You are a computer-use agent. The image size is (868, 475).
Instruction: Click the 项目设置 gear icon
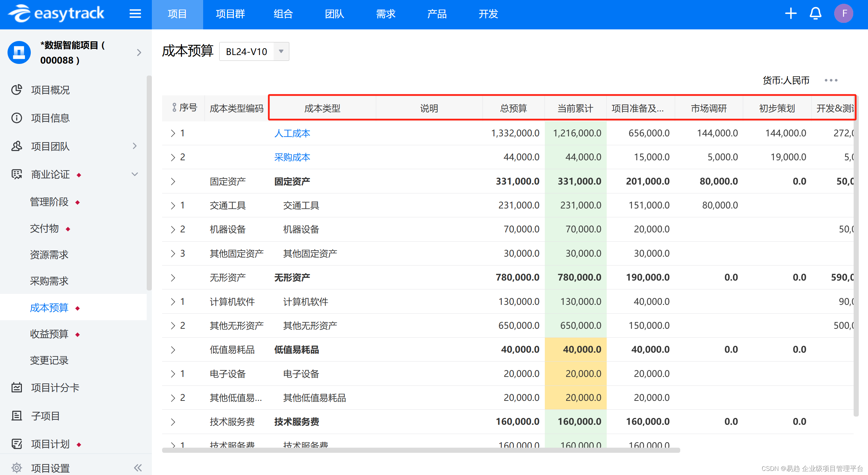(x=16, y=467)
